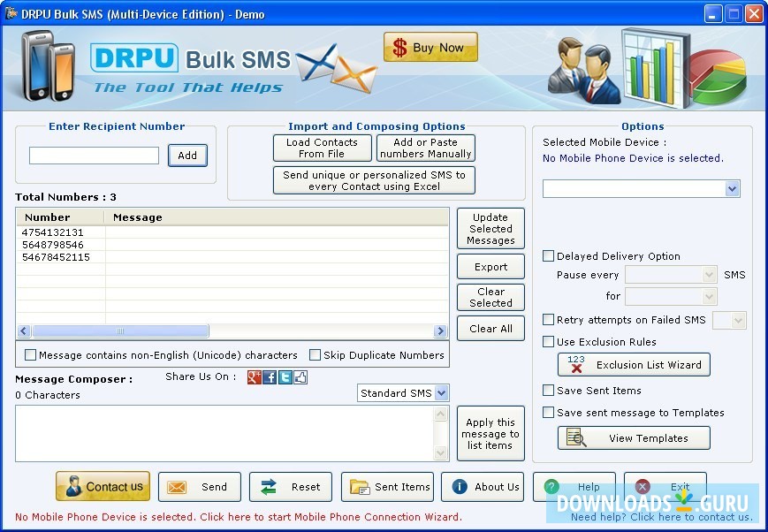Click the Mobile Phone Connection Wizard link
Screen dimensions: 768x532
[x=238, y=517]
